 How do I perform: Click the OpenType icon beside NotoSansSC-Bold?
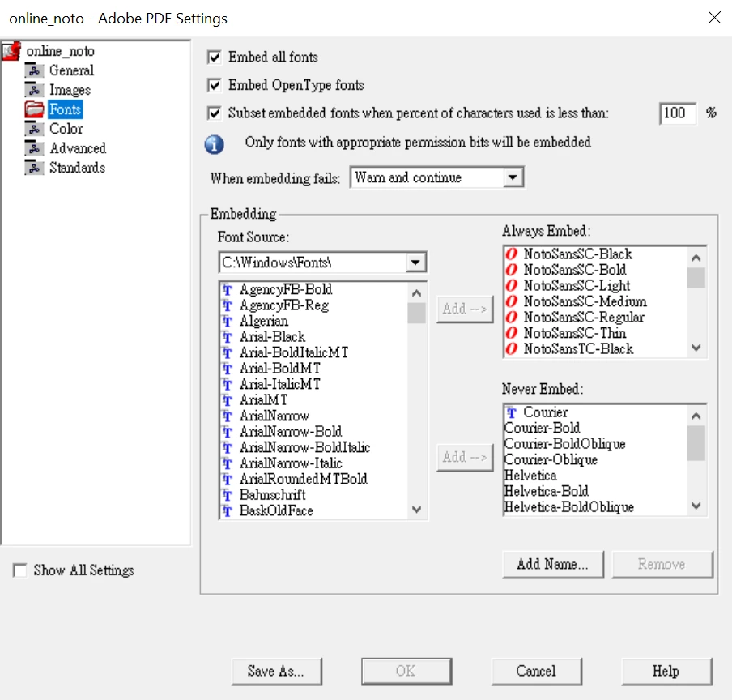pos(512,270)
